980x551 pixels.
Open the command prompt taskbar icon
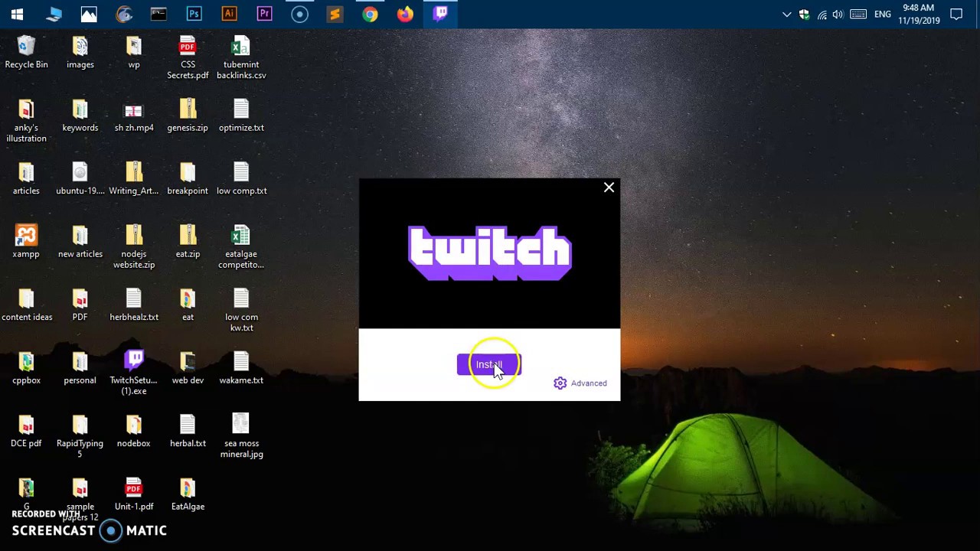pos(158,14)
